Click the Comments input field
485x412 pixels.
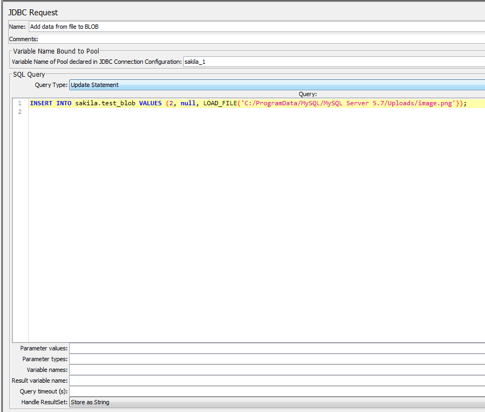click(262, 39)
